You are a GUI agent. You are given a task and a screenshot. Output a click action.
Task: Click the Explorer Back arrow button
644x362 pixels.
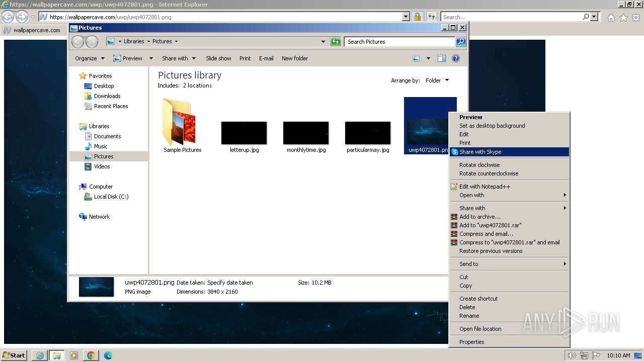click(x=77, y=42)
